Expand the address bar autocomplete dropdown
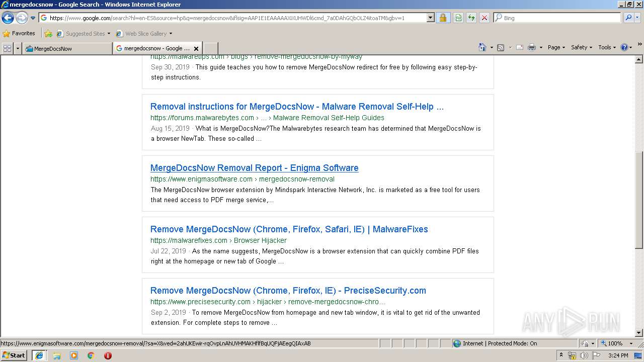644x362 pixels. click(430, 18)
